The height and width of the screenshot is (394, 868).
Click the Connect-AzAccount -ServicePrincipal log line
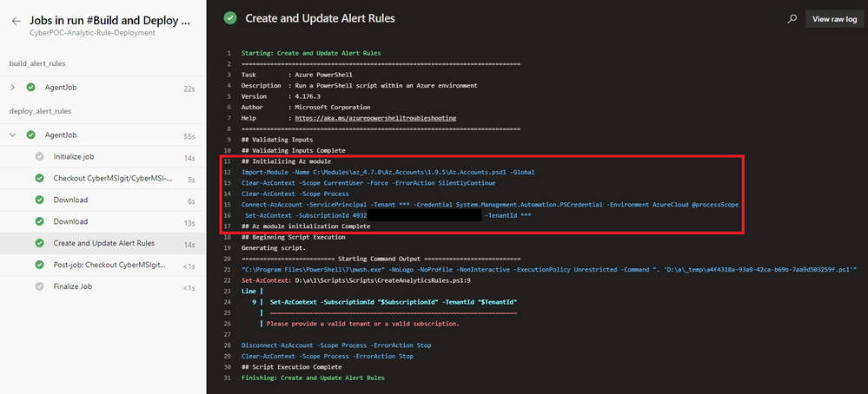(489, 205)
